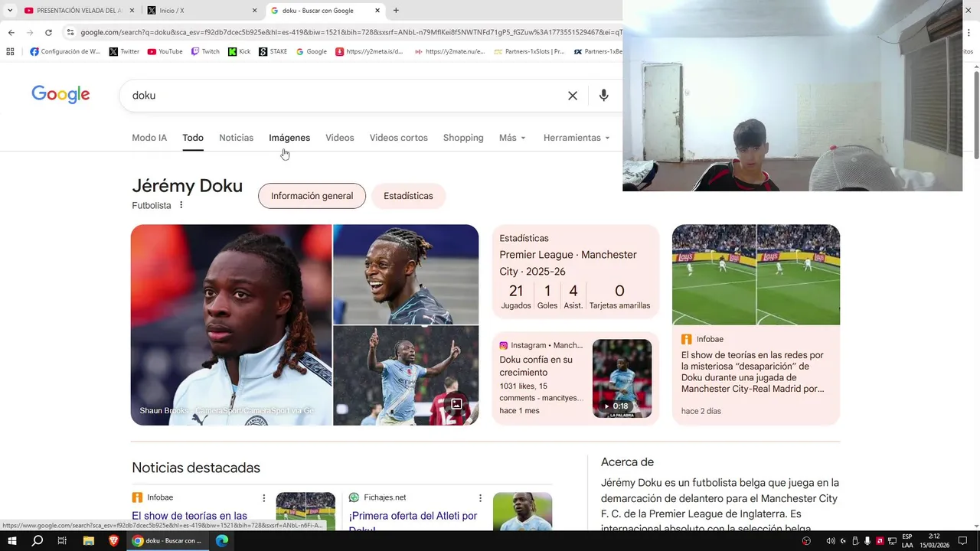Image resolution: width=980 pixels, height=551 pixels.
Task: Switch to Modo IA tab
Action: click(x=149, y=138)
